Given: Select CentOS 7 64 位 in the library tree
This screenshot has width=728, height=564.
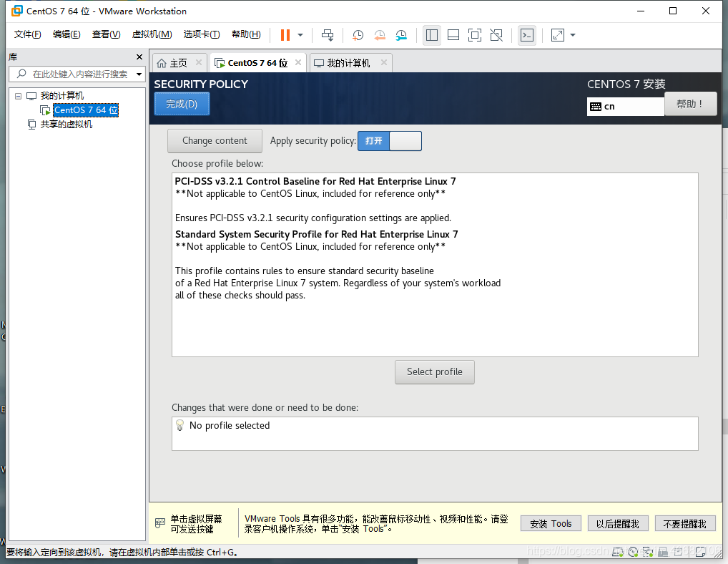Looking at the screenshot, I should [x=86, y=110].
